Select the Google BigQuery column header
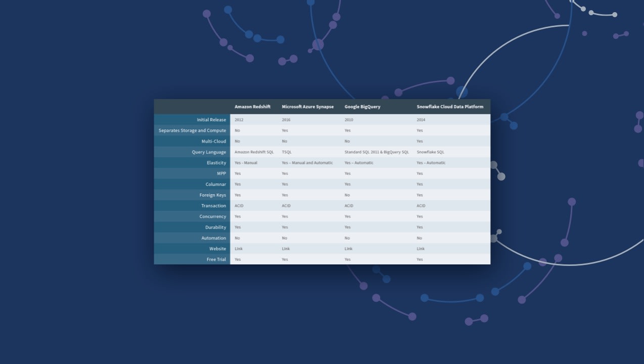Image resolution: width=644 pixels, height=364 pixels. (x=362, y=107)
